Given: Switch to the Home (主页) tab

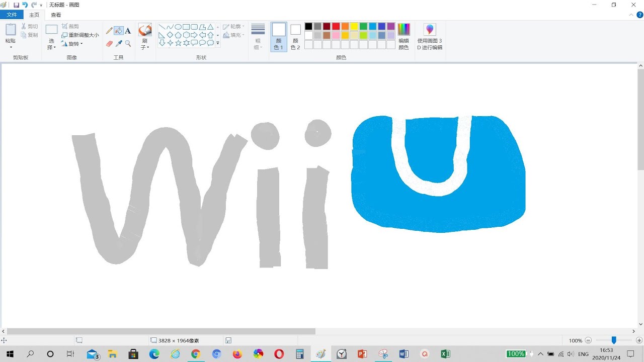Looking at the screenshot, I should 34,15.
